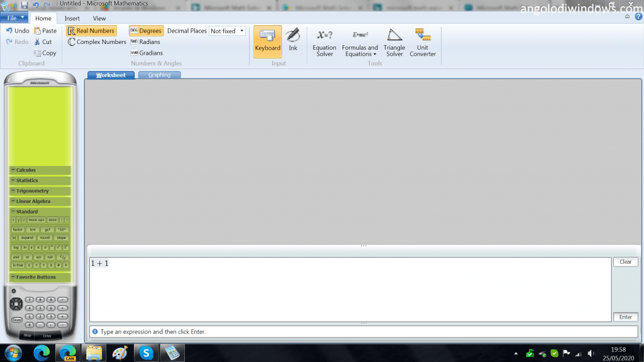Open the Equation Solver tool
644x362 pixels.
pyautogui.click(x=325, y=42)
